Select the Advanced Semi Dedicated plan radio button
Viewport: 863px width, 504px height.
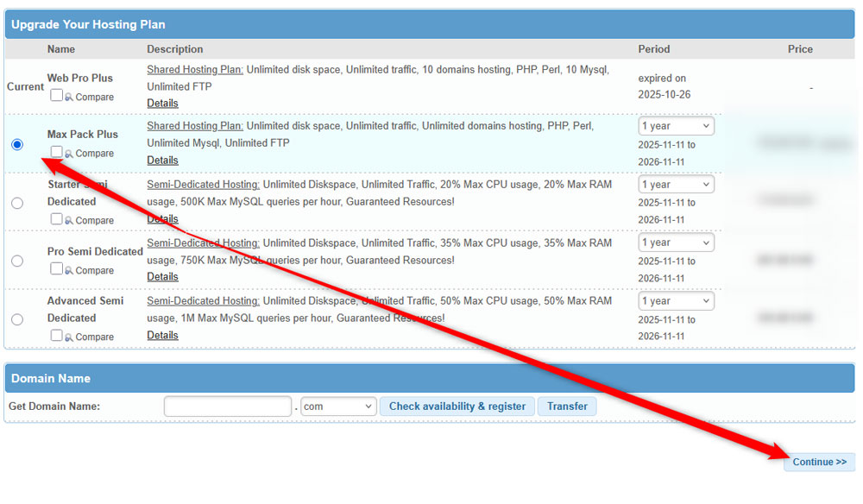point(16,318)
